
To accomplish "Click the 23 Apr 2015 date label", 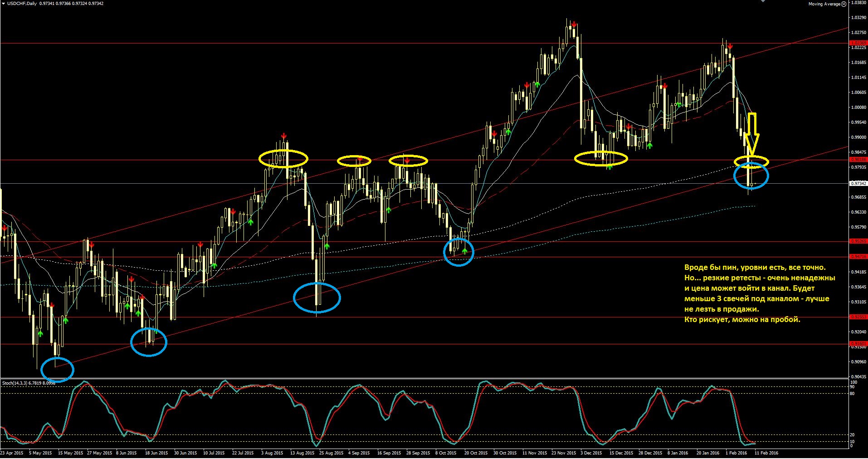I will pyautogui.click(x=12, y=453).
